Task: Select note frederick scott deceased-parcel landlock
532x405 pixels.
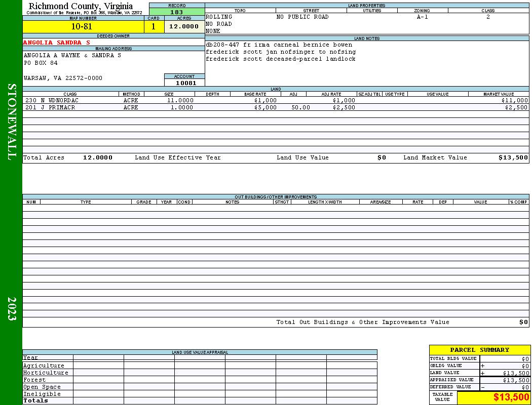Action: pos(281,59)
